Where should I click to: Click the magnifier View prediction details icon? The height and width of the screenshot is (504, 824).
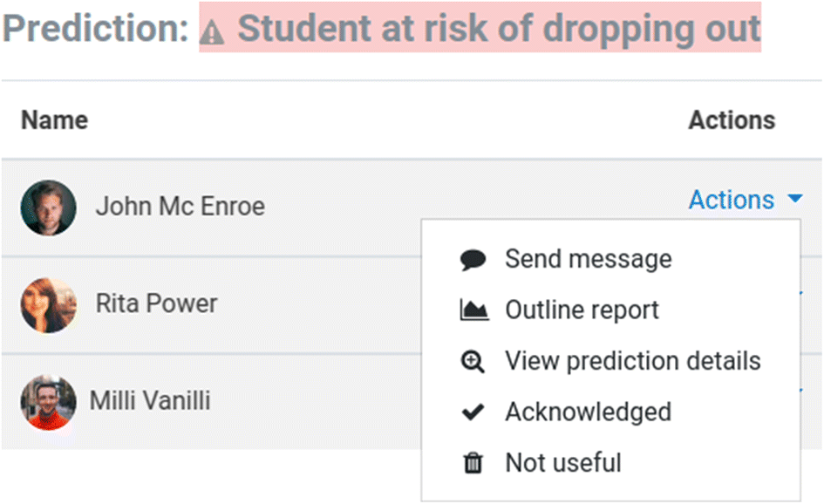click(x=473, y=362)
